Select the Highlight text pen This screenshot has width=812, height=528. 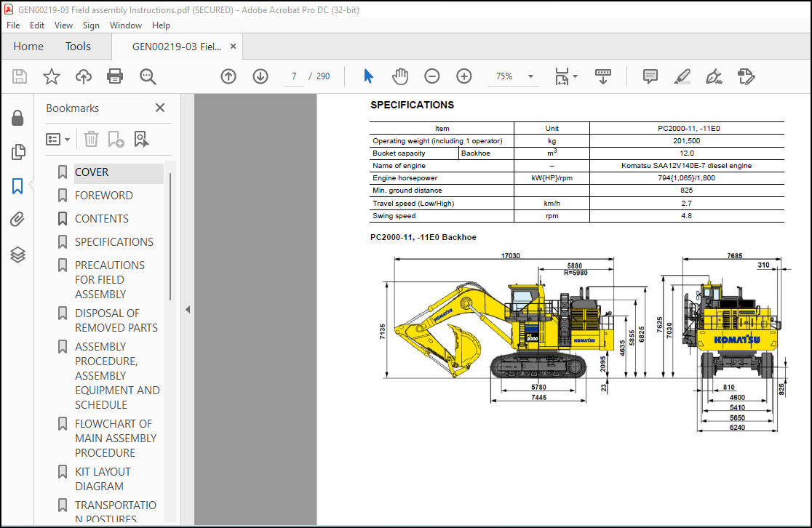[x=682, y=76]
